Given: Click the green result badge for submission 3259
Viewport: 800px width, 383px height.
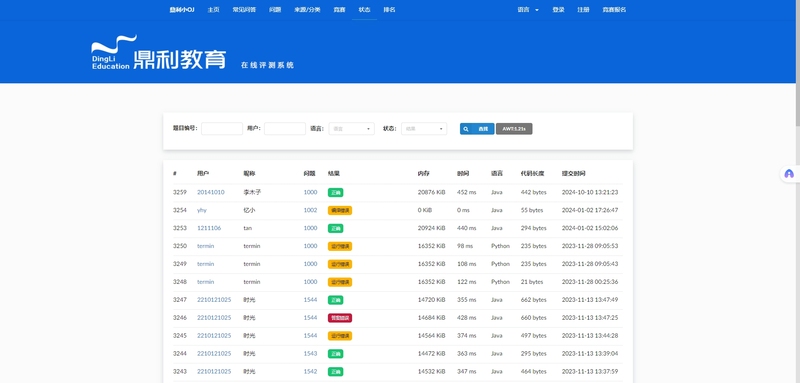Looking at the screenshot, I should point(335,193).
